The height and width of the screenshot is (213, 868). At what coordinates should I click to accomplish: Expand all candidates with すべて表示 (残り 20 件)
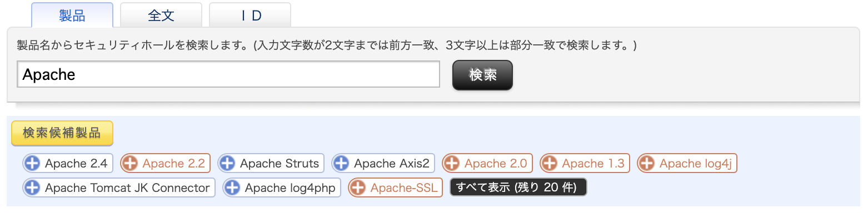(x=518, y=187)
